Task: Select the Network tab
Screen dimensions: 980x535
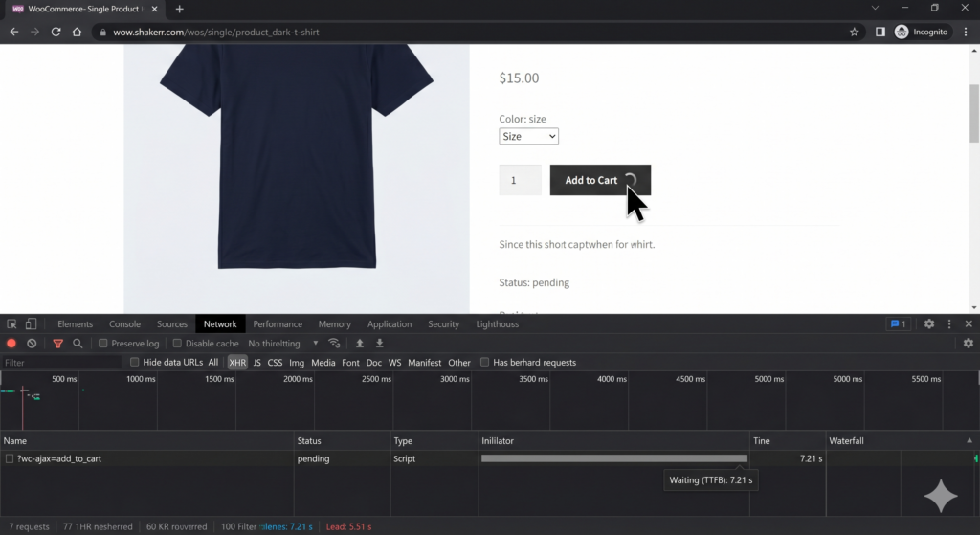Action: [220, 323]
